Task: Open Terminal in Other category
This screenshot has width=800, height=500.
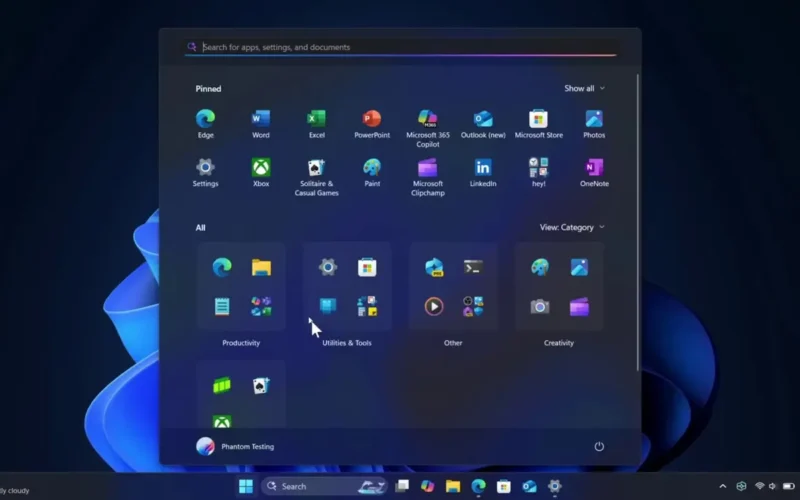Action: pos(473,267)
